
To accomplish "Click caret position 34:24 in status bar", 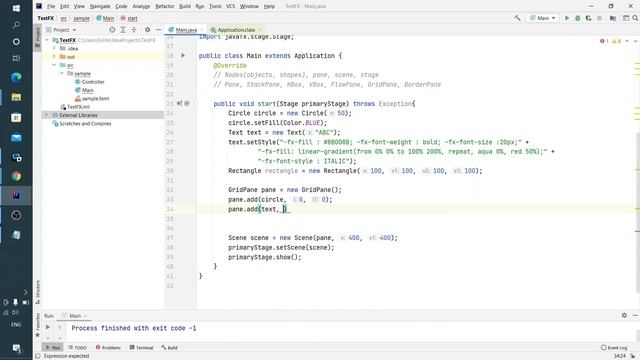I will (x=620, y=356).
